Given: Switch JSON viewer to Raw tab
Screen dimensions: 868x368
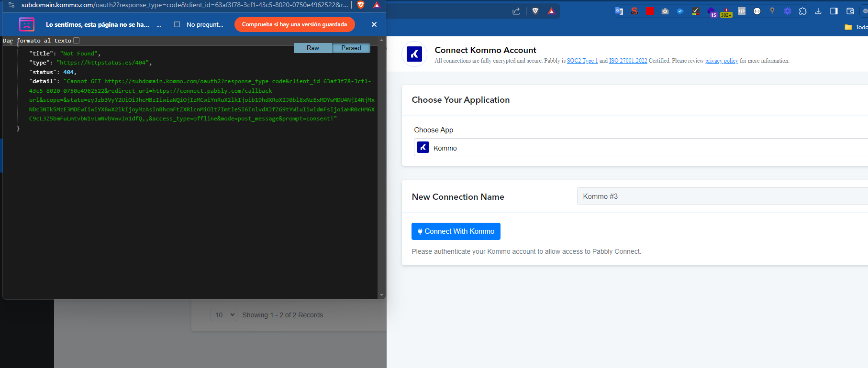Looking at the screenshot, I should coord(313,48).
